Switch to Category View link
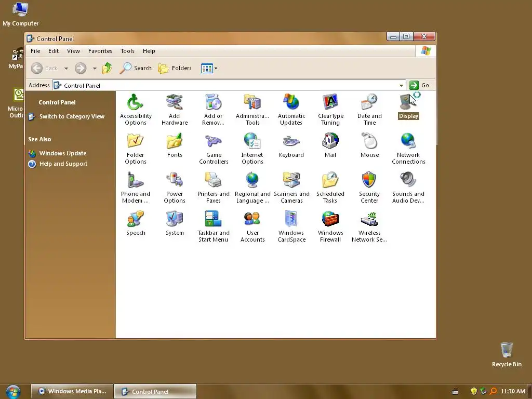The height and width of the screenshot is (399, 532). [72, 116]
